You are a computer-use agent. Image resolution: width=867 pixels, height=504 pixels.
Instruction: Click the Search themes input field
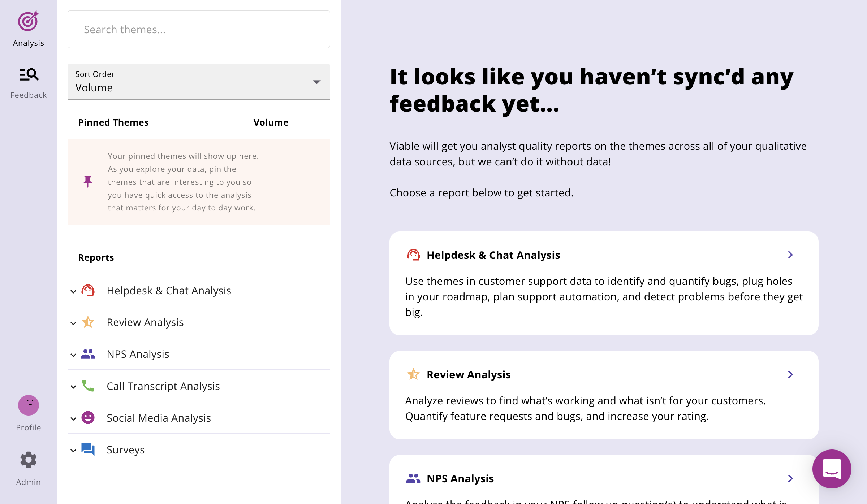click(199, 29)
